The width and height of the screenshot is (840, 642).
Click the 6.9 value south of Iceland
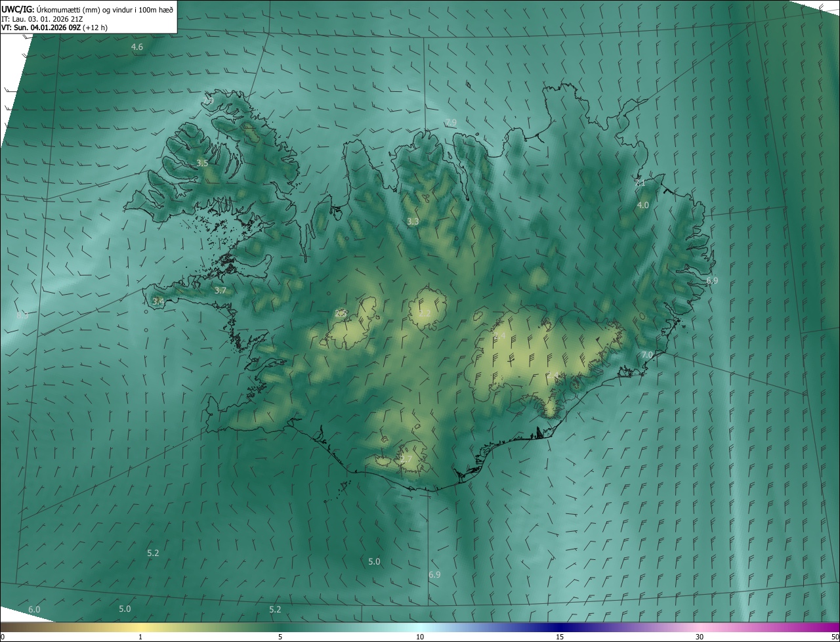click(434, 574)
